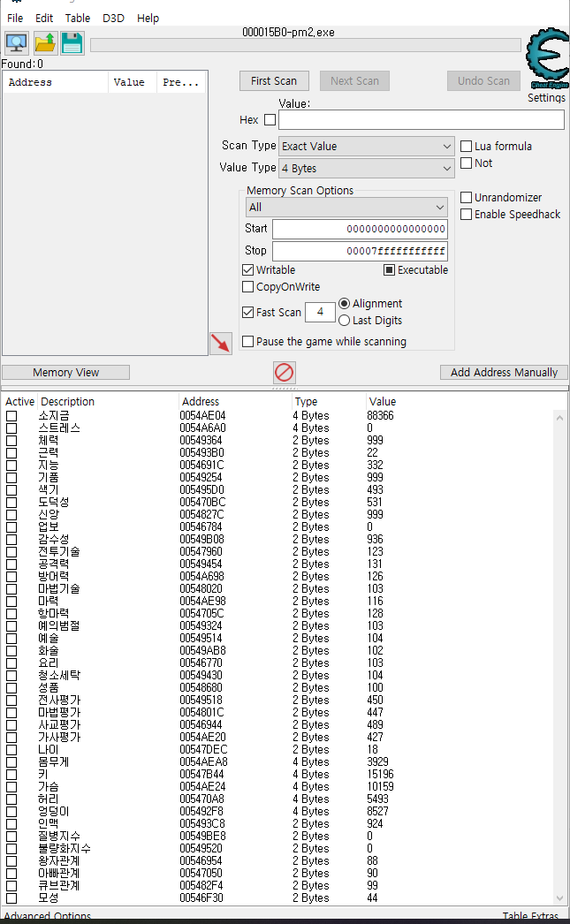Expand the Memory Scan Options All dropdown

coord(346,208)
